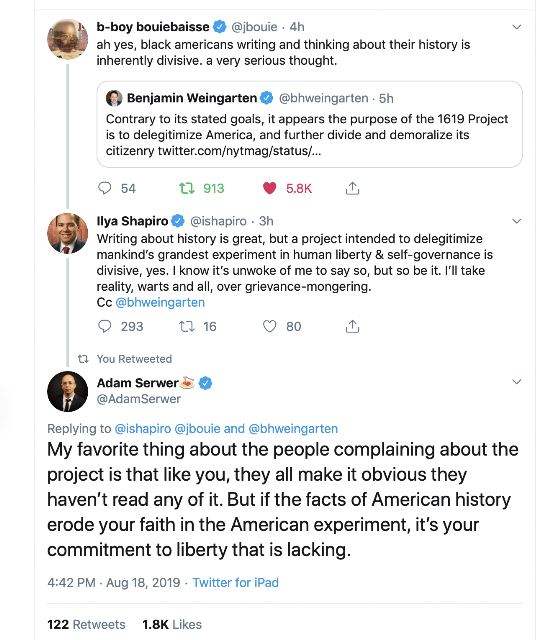View the 1.8K Likes list
The width and height of the screenshot is (556, 640).
point(172,624)
